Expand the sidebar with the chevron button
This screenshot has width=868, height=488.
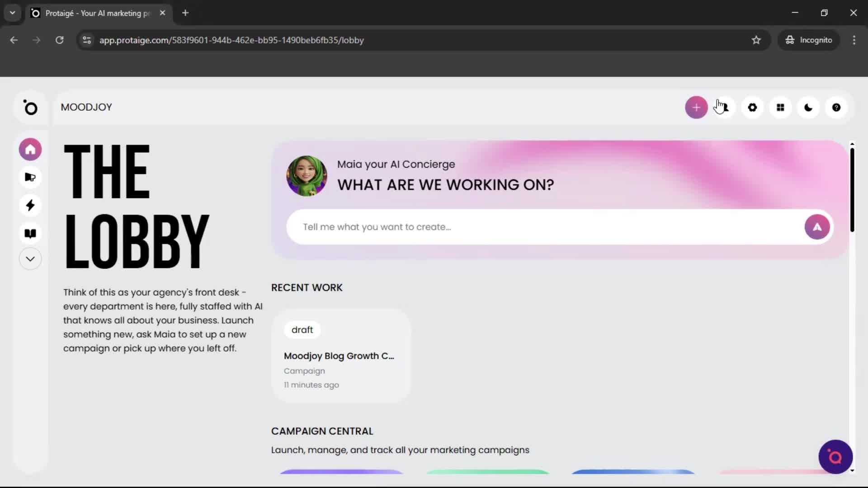pos(30,258)
